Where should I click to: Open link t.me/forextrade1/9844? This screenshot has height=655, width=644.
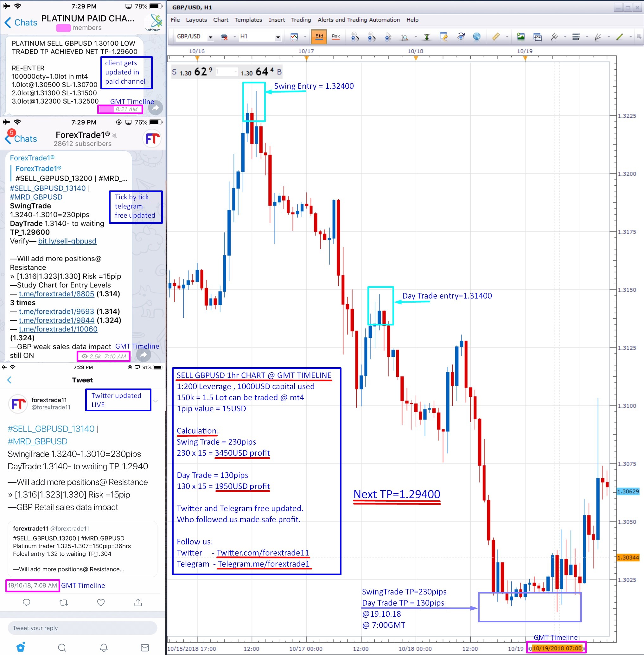(56, 320)
